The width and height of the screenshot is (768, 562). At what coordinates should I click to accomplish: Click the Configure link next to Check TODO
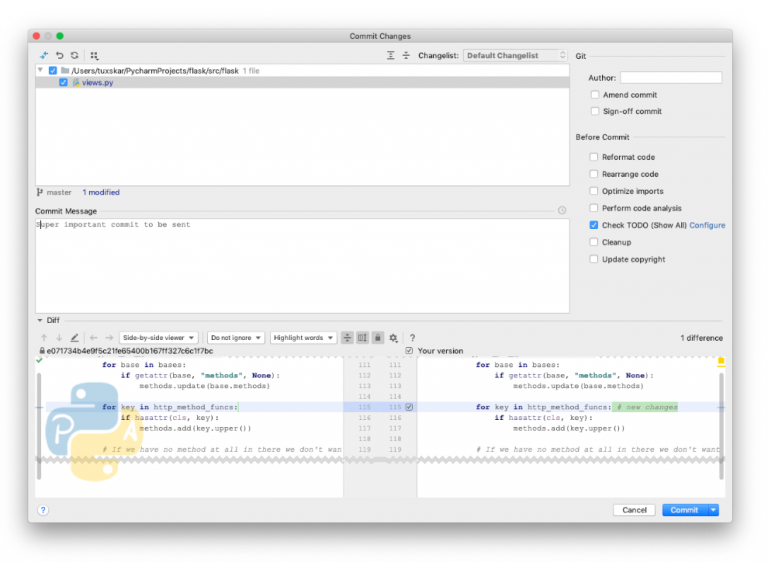pyautogui.click(x=707, y=225)
